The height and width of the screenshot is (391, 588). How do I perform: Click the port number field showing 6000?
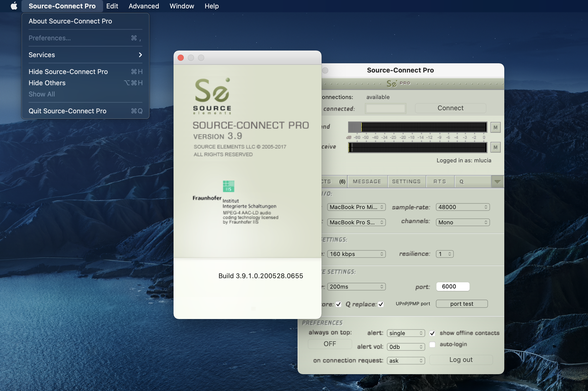pyautogui.click(x=452, y=286)
